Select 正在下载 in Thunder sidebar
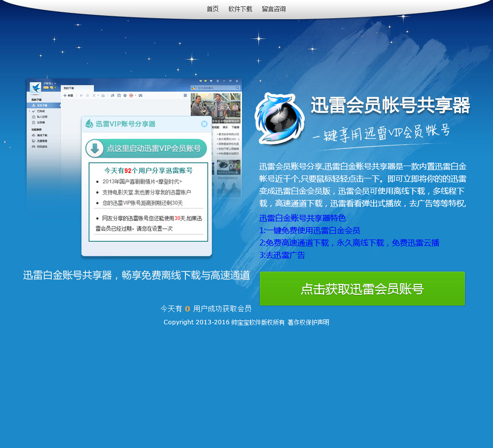493x448 pixels. point(43,105)
